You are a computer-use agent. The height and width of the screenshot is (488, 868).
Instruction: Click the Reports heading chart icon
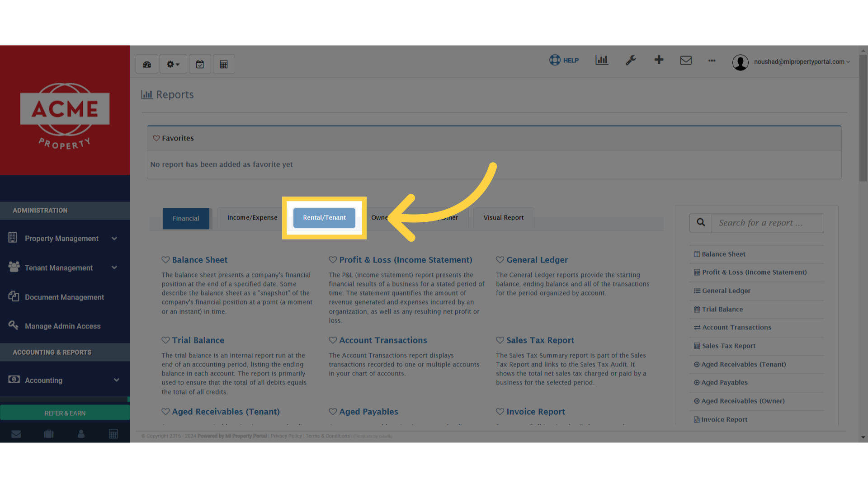(x=147, y=94)
